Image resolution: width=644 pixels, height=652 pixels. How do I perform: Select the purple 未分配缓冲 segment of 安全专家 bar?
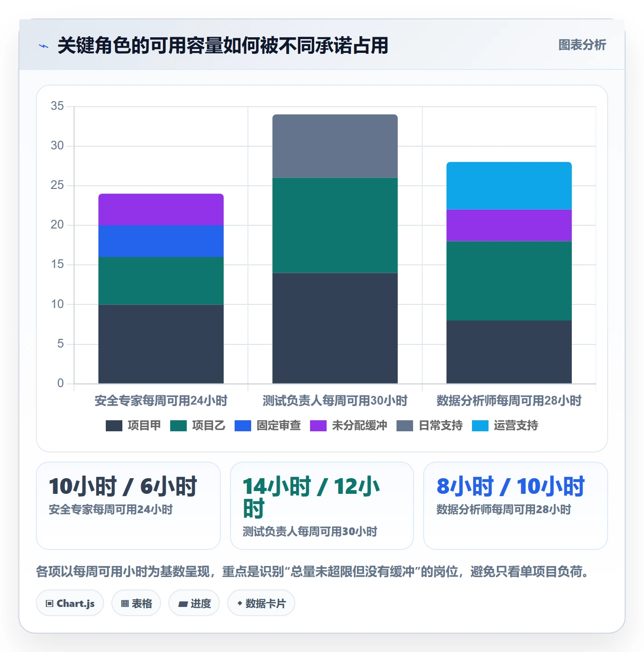161,210
